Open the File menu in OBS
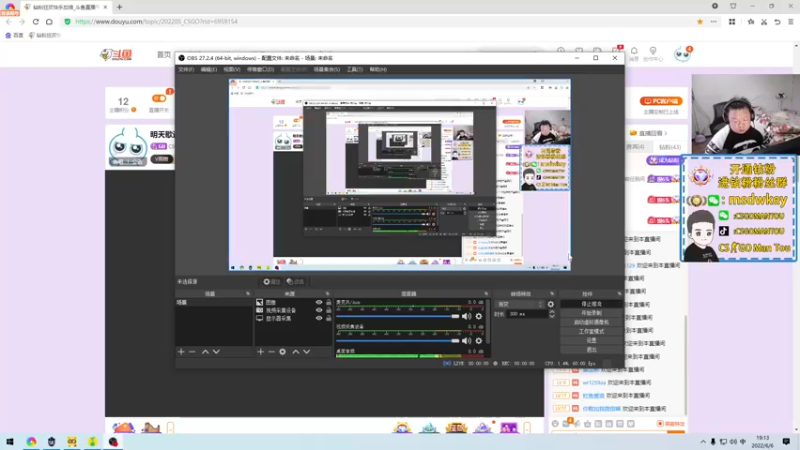 pyautogui.click(x=186, y=69)
